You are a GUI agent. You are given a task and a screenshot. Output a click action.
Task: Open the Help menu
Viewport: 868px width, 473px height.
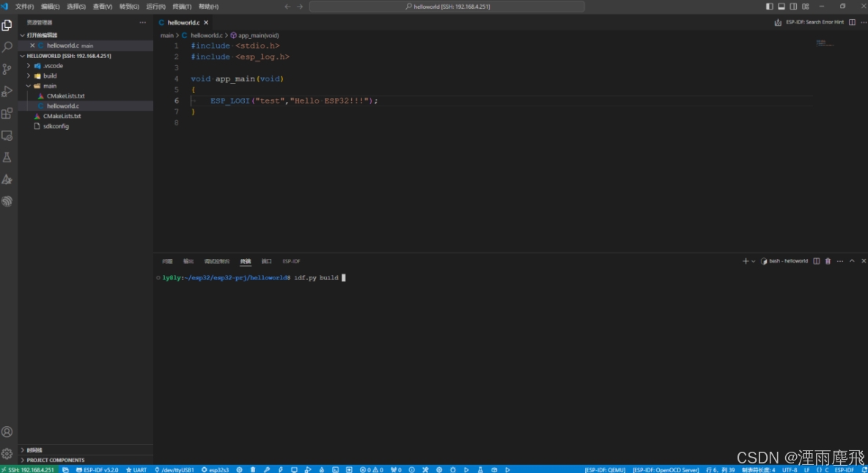209,7
